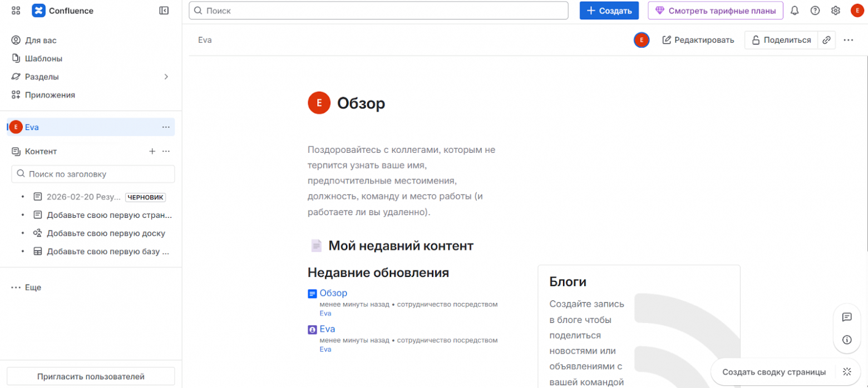Click the Создать button
This screenshot has height=388, width=868.
click(609, 10)
